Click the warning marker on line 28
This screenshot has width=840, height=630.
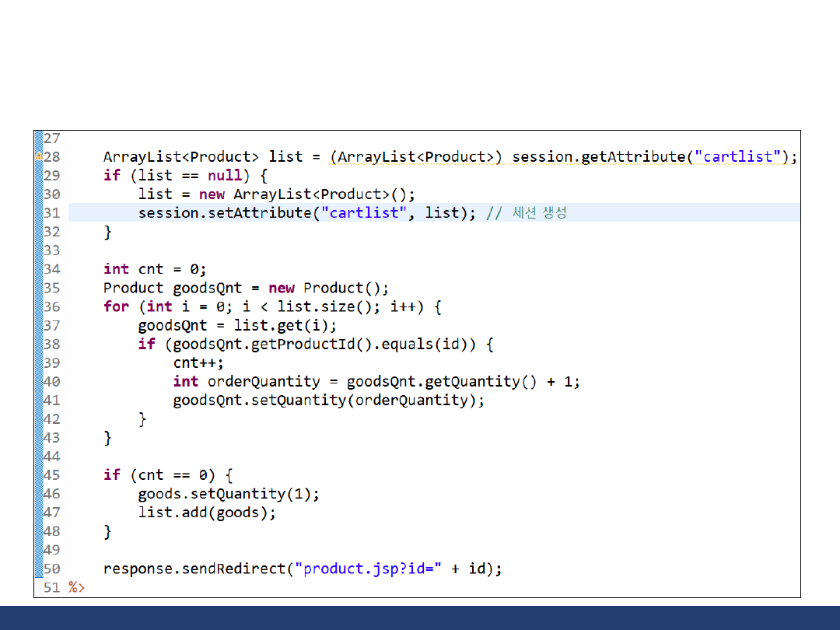pos(39,156)
